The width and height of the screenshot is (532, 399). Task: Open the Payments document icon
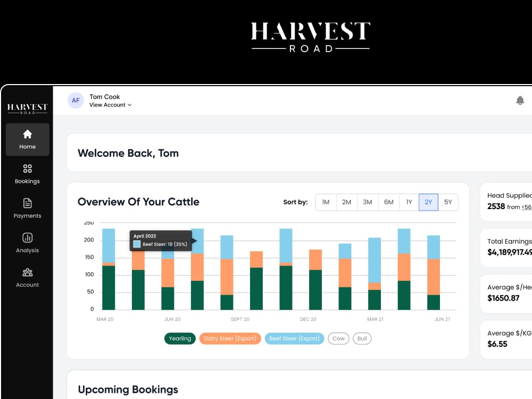pos(28,203)
